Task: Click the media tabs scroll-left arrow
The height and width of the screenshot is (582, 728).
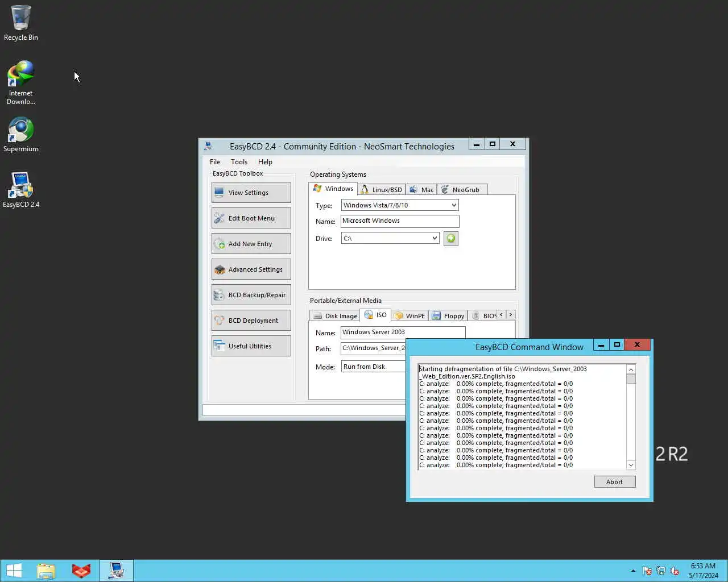Action: [x=501, y=314]
